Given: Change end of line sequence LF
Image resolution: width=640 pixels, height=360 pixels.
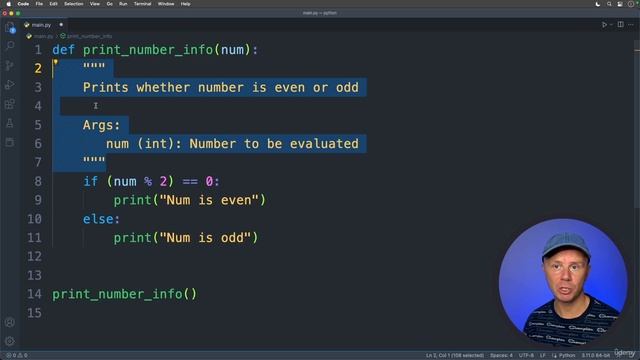Looking at the screenshot, I should [x=543, y=356].
